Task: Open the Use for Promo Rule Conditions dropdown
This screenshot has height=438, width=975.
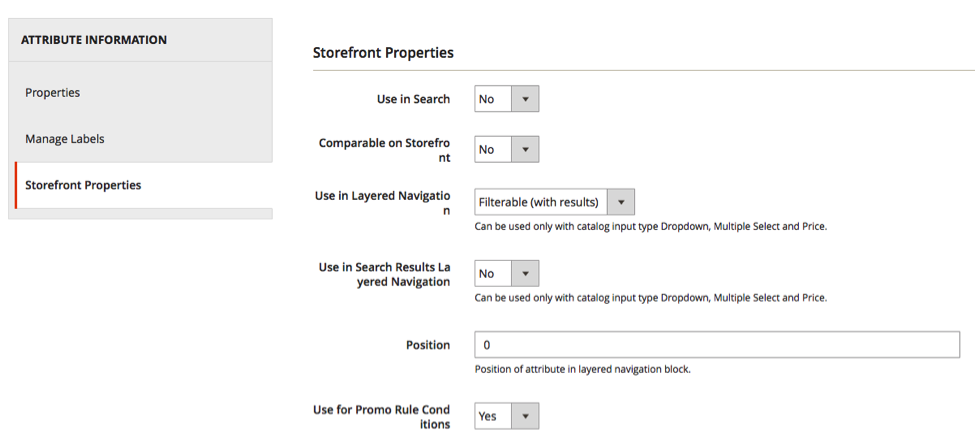Action: click(506, 416)
